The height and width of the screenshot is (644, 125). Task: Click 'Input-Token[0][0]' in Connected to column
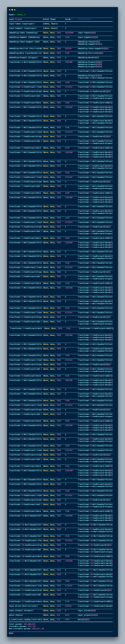[87, 33]
